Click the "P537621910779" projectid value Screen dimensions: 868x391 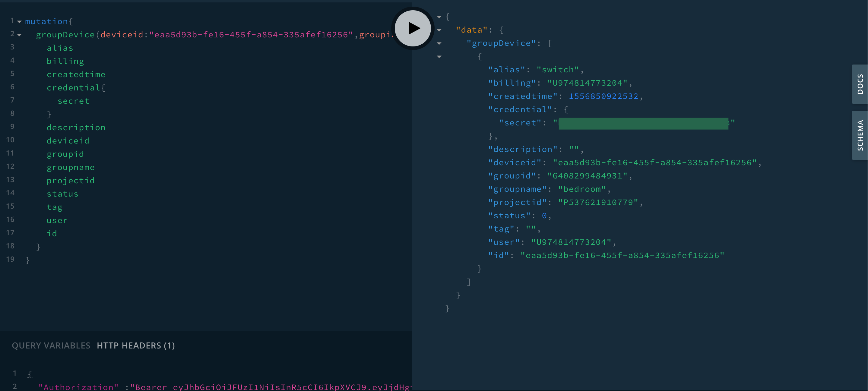598,202
